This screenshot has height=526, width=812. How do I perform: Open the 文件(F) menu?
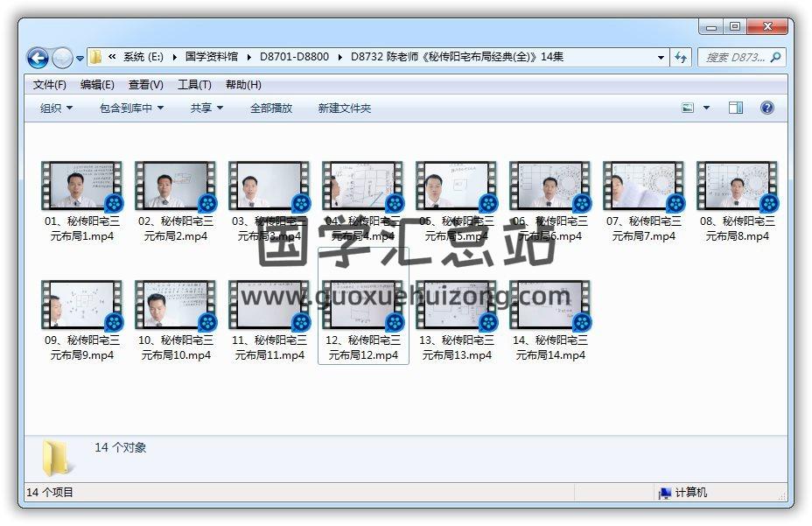50,85
